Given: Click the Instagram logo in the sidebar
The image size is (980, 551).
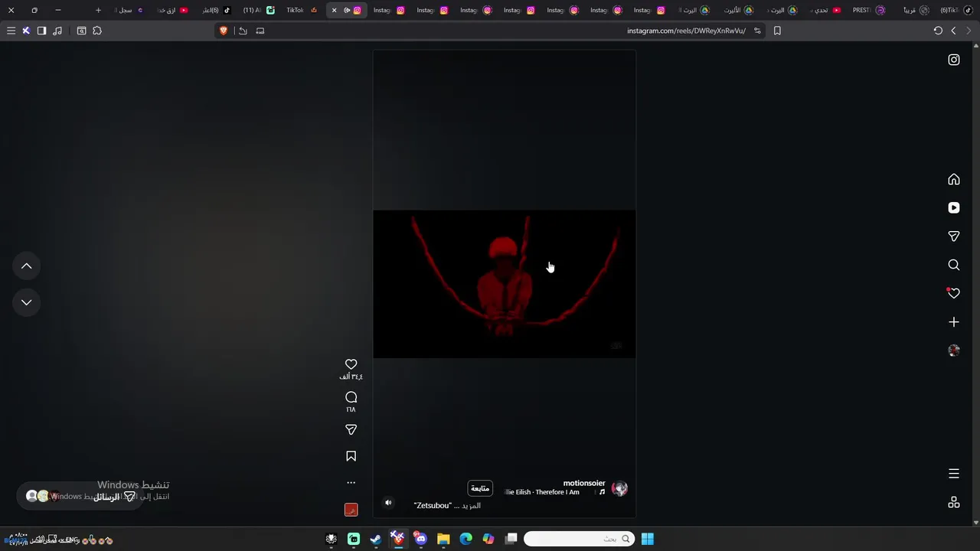Looking at the screenshot, I should (954, 60).
